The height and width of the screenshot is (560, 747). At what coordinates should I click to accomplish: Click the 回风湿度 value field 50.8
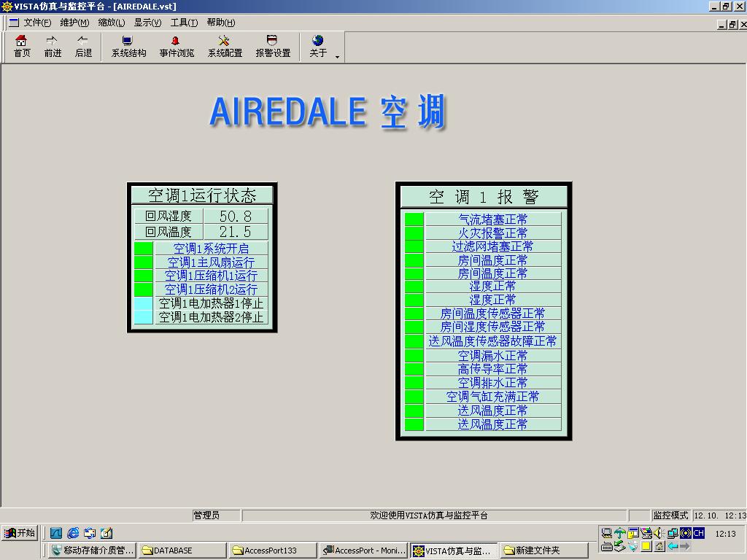pyautogui.click(x=235, y=217)
